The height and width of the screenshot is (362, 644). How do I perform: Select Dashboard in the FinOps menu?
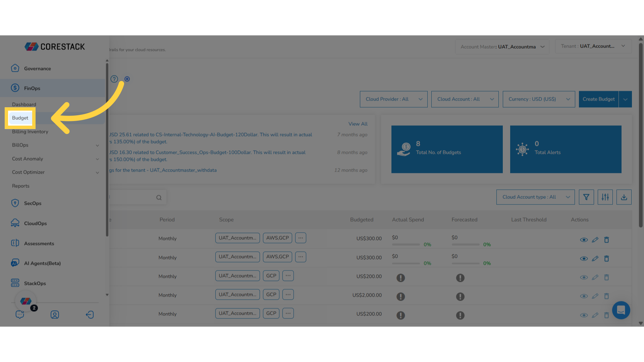pyautogui.click(x=24, y=104)
